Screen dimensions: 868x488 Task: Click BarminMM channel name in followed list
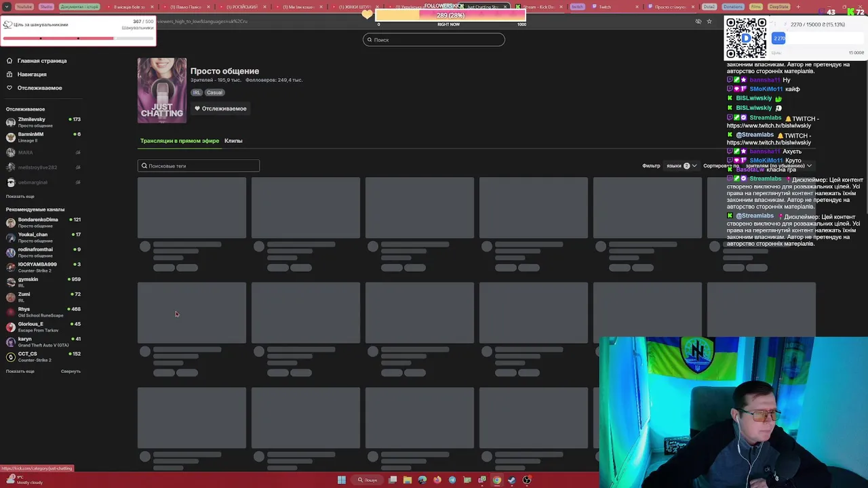pyautogui.click(x=31, y=135)
